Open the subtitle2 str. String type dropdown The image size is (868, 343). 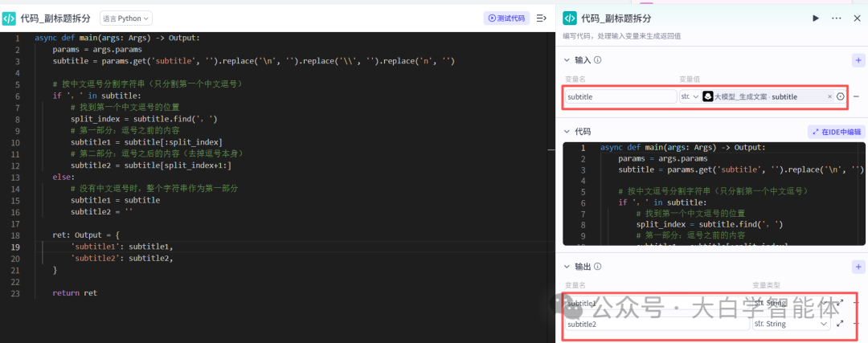[x=792, y=324]
